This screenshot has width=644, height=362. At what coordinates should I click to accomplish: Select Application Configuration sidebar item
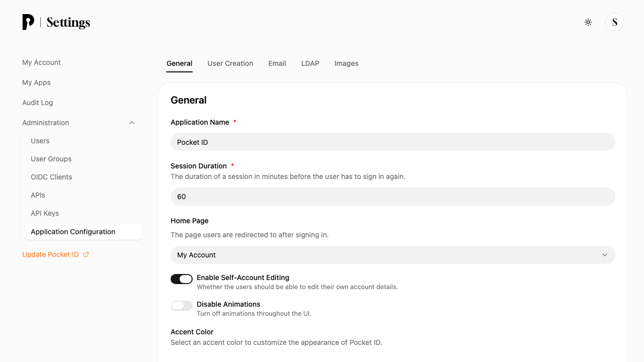point(83,232)
